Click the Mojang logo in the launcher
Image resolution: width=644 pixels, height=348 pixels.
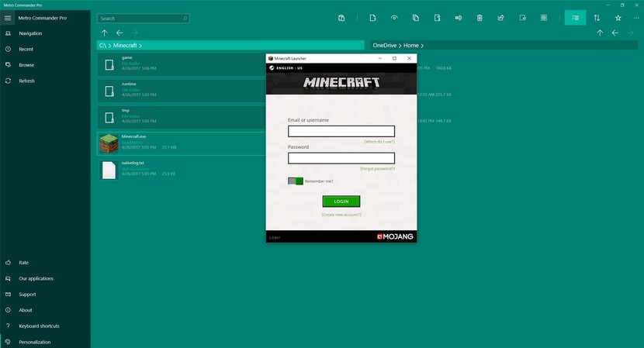pyautogui.click(x=395, y=236)
